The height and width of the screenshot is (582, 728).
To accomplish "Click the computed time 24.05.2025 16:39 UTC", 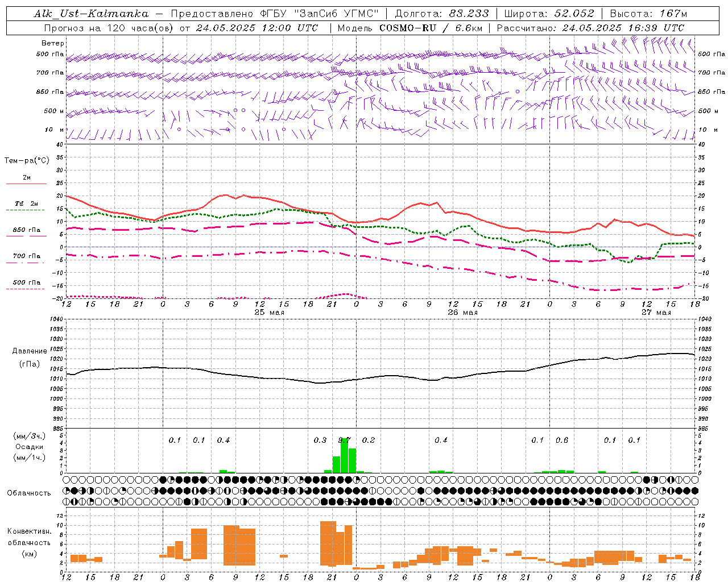I will coord(623,28).
